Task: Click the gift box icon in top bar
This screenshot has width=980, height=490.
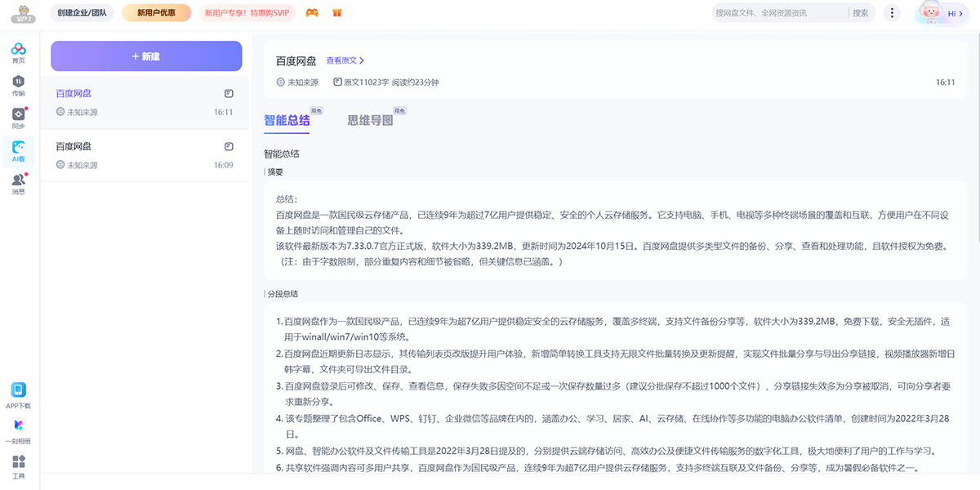Action: pyautogui.click(x=337, y=13)
